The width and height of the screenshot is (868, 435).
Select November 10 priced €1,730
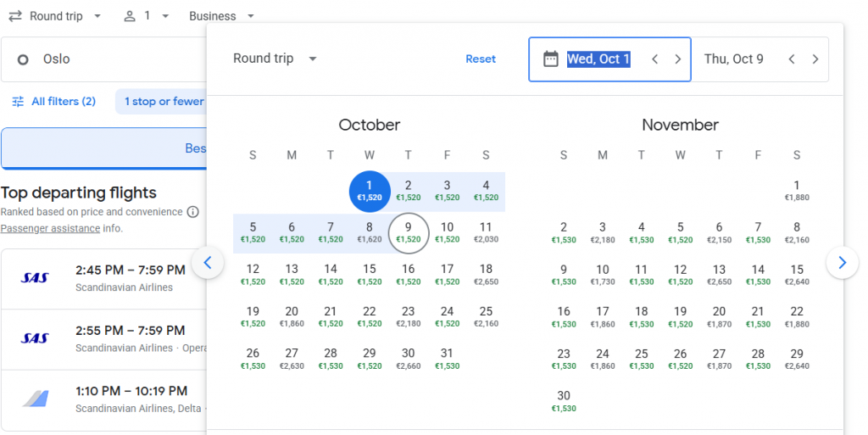[x=603, y=275]
